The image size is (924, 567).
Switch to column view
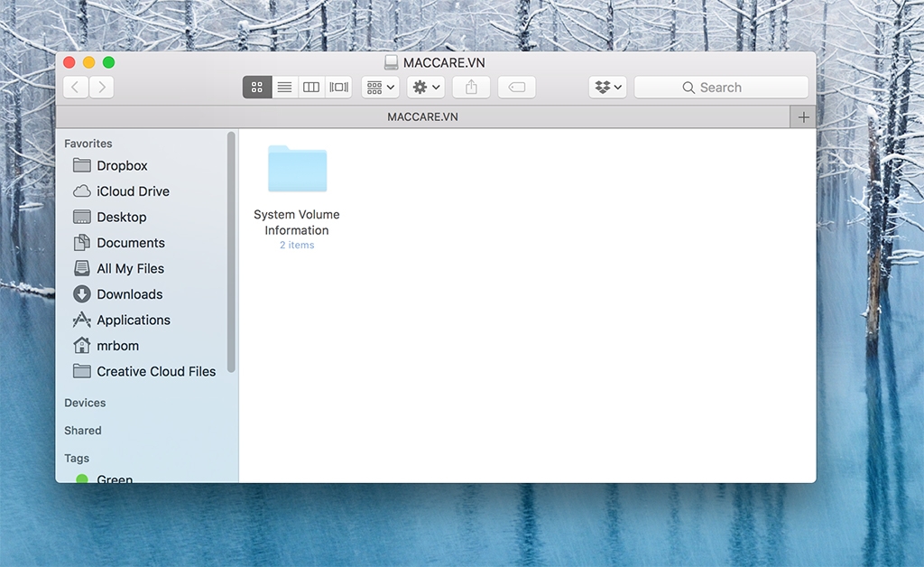point(311,88)
